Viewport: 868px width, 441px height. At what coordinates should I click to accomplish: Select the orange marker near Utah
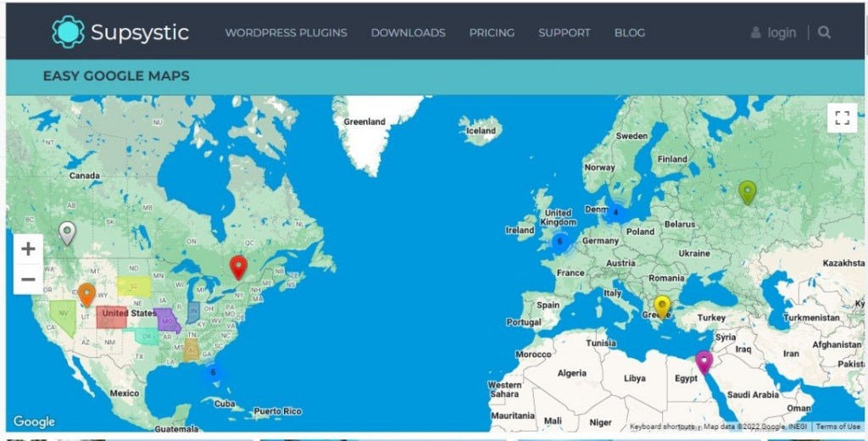click(x=86, y=295)
